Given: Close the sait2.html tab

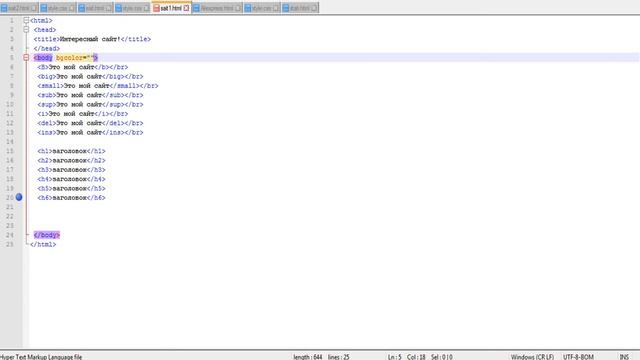Looking at the screenshot, I should (34, 8).
